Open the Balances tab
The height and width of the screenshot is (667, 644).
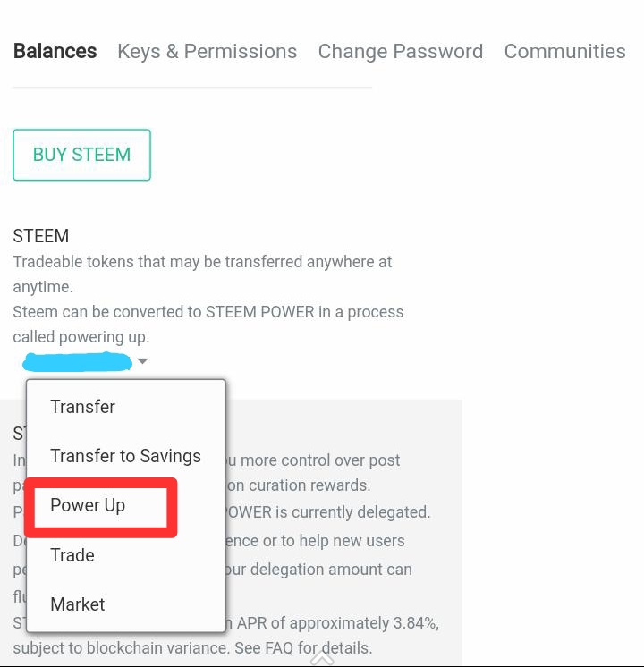click(55, 51)
